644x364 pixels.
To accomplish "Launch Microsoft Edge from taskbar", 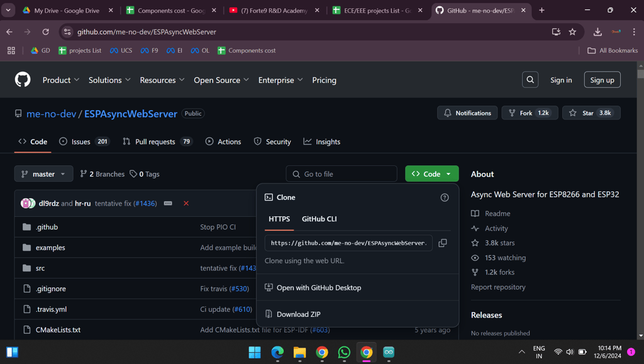I will click(x=277, y=352).
